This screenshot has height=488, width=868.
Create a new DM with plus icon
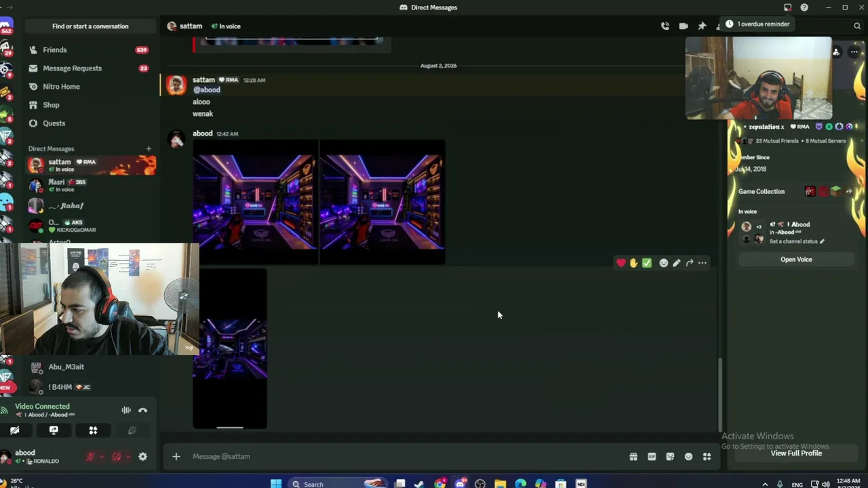click(149, 148)
